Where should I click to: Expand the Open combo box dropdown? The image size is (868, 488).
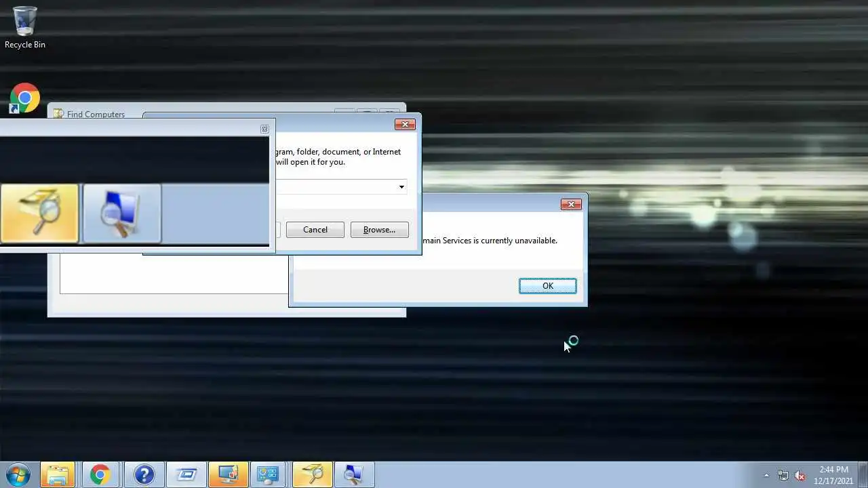click(x=401, y=187)
